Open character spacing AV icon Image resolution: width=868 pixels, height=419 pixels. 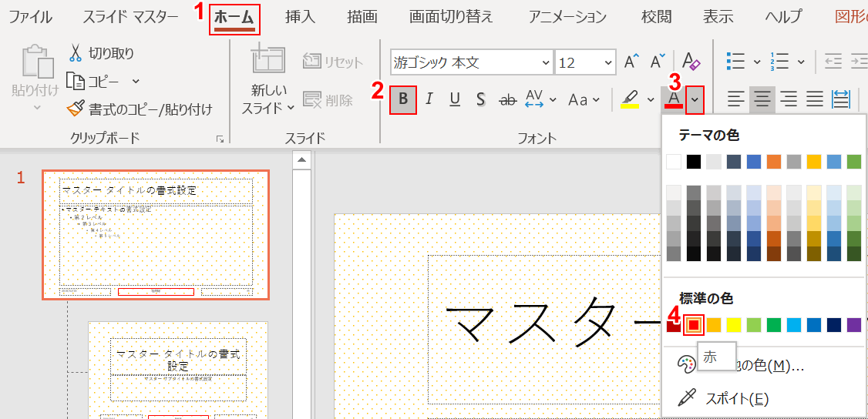pos(535,99)
